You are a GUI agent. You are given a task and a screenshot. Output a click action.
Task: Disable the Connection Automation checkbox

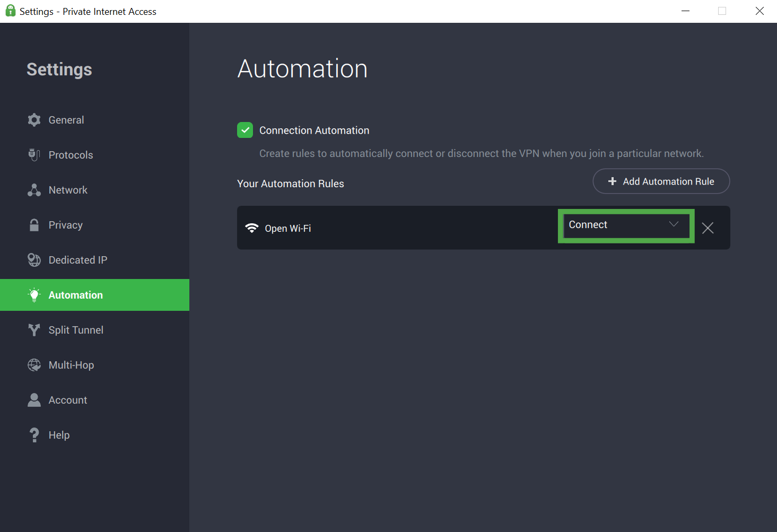pyautogui.click(x=245, y=130)
